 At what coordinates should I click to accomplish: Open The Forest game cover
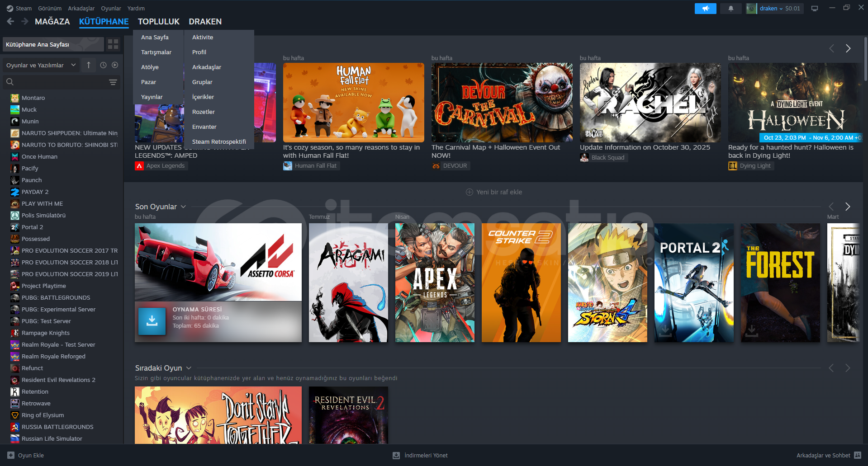(780, 282)
